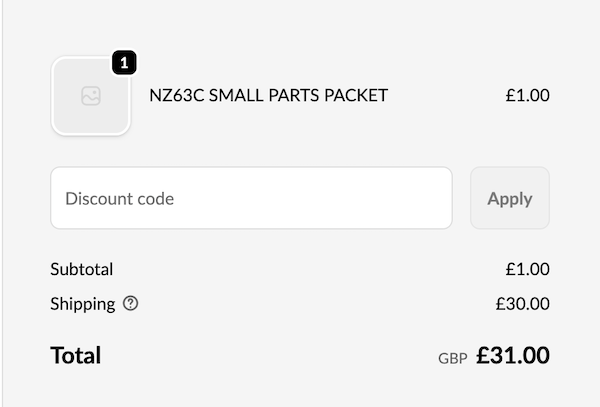Click the Subtotal amount £1.00
This screenshot has height=407, width=600.
coord(527,269)
